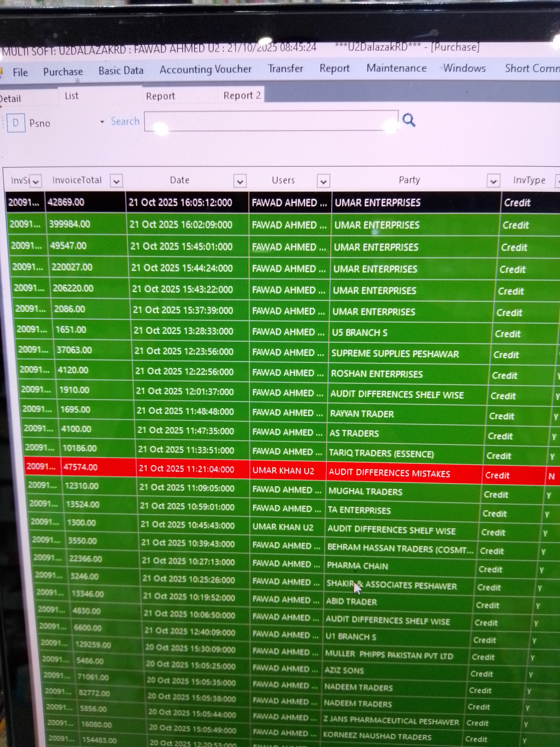Switch to the List tab
560x747 pixels.
tap(72, 96)
